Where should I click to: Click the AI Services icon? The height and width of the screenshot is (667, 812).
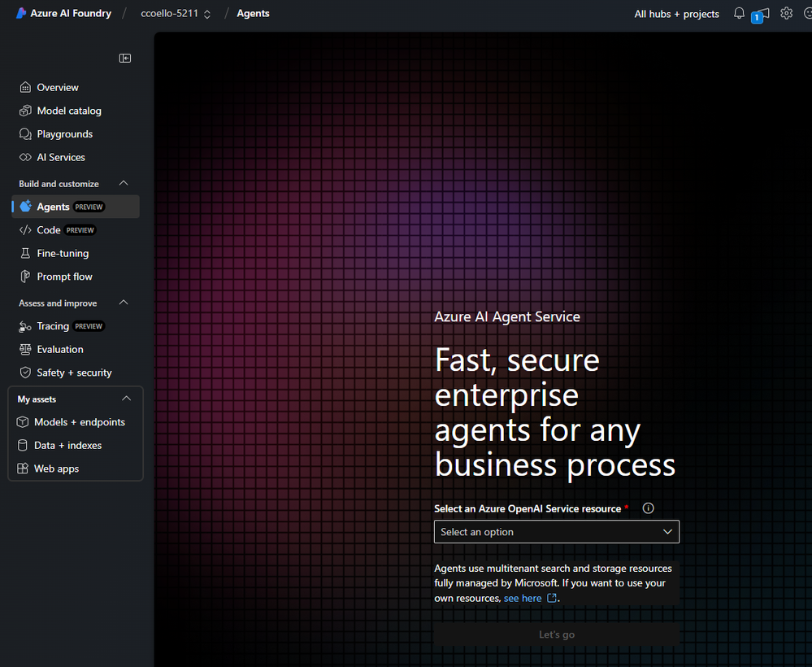tap(25, 157)
